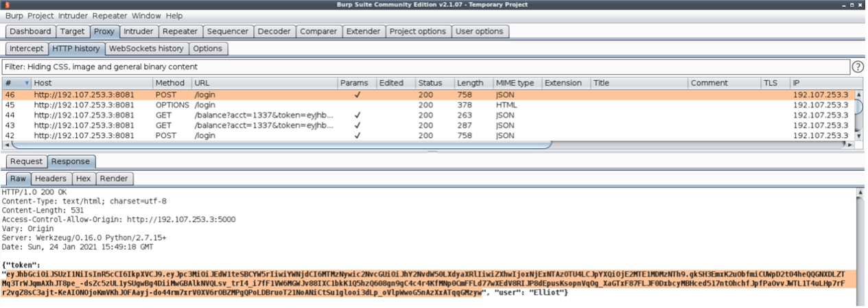Screen dimensions: 868x308
Task: Open the Project menu
Action: coord(41,16)
